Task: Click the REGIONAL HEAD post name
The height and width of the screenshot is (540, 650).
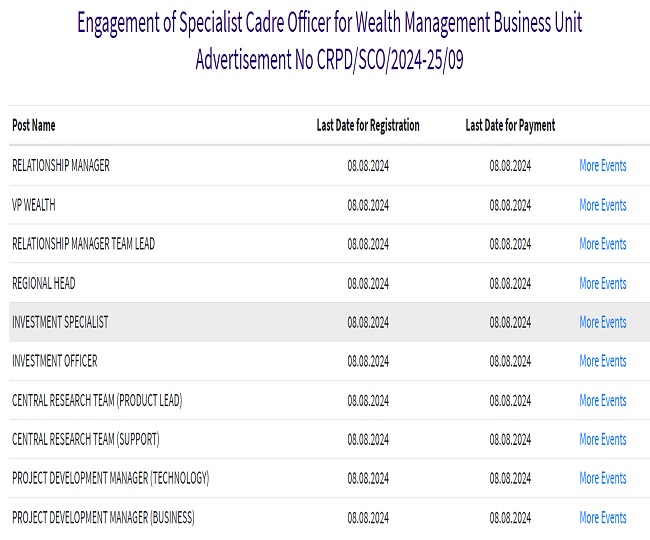Action: tap(43, 283)
